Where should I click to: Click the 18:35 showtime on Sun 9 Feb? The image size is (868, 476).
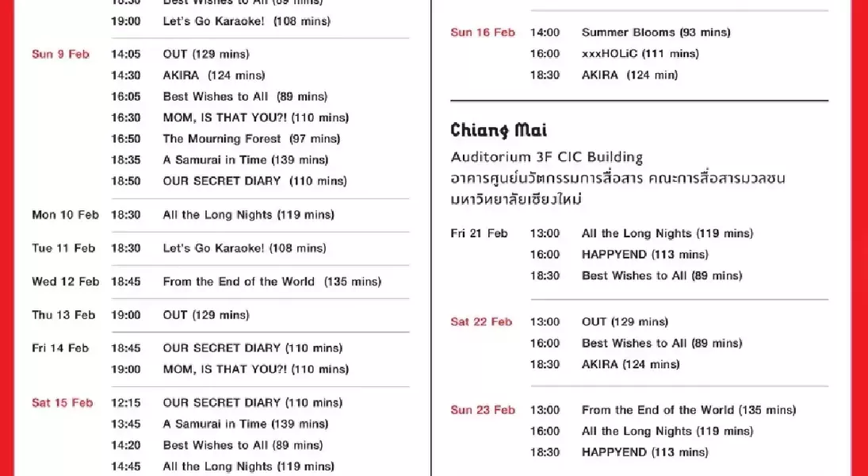coord(125,159)
